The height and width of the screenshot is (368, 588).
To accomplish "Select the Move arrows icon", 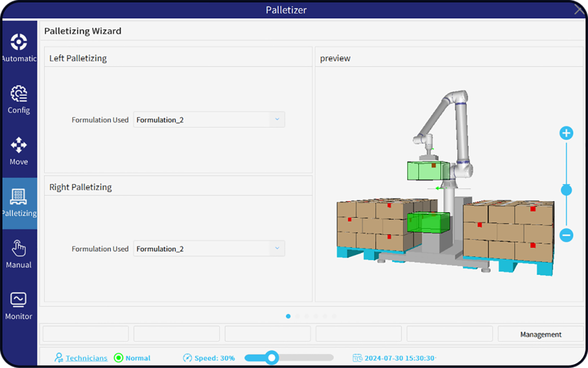I will [x=19, y=145].
